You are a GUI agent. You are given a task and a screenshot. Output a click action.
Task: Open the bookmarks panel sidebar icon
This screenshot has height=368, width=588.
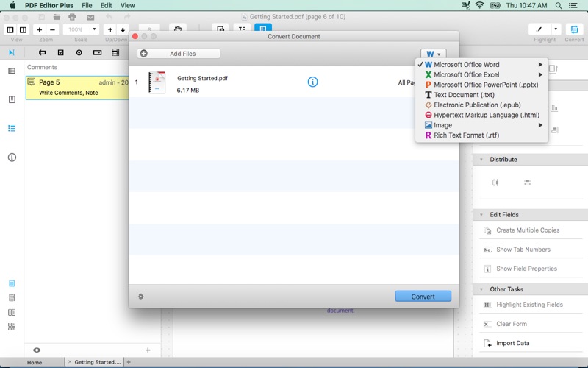[12, 99]
